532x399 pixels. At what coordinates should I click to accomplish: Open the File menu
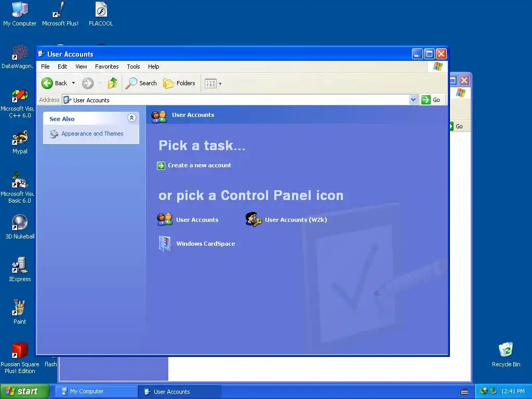coord(45,66)
